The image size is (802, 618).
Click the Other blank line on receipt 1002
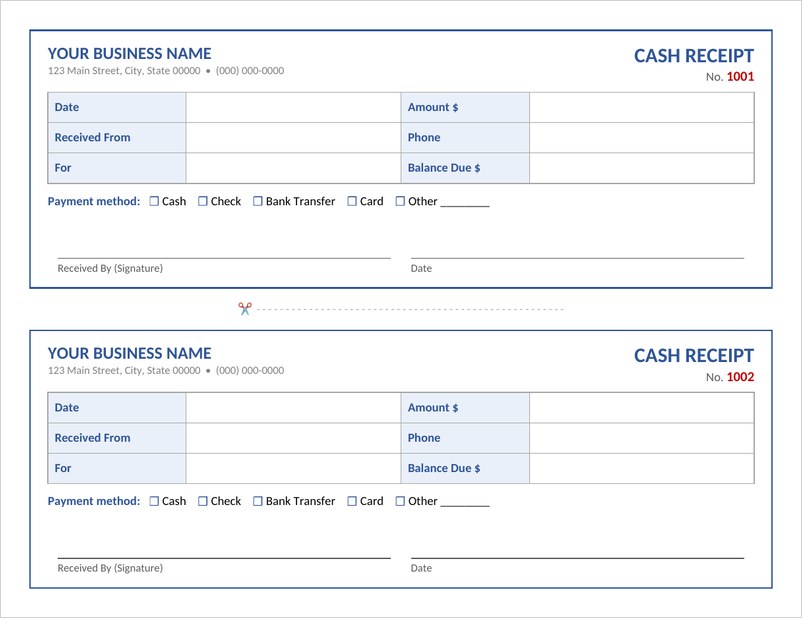[465, 504]
